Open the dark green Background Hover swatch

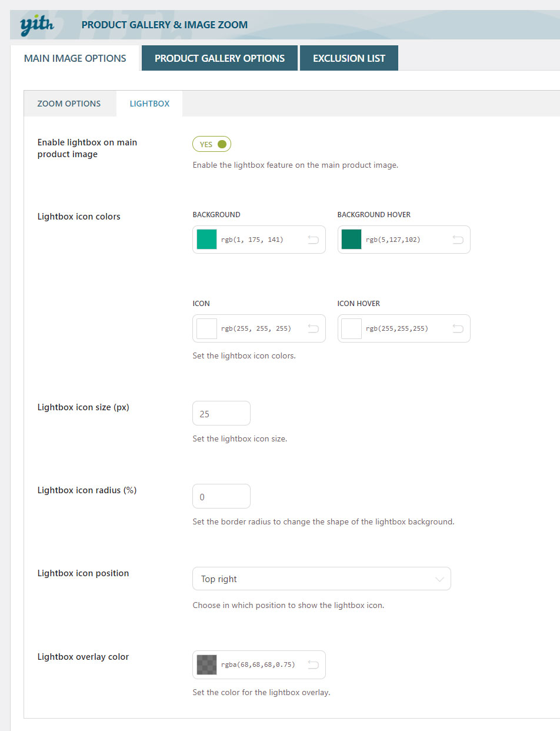[351, 240]
